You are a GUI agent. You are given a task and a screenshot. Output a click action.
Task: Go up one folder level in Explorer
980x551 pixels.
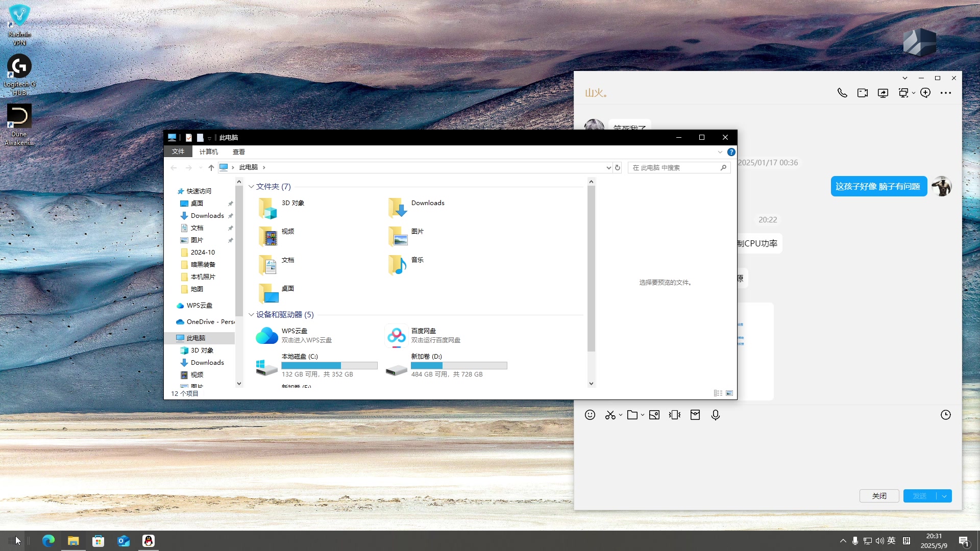[x=211, y=167]
